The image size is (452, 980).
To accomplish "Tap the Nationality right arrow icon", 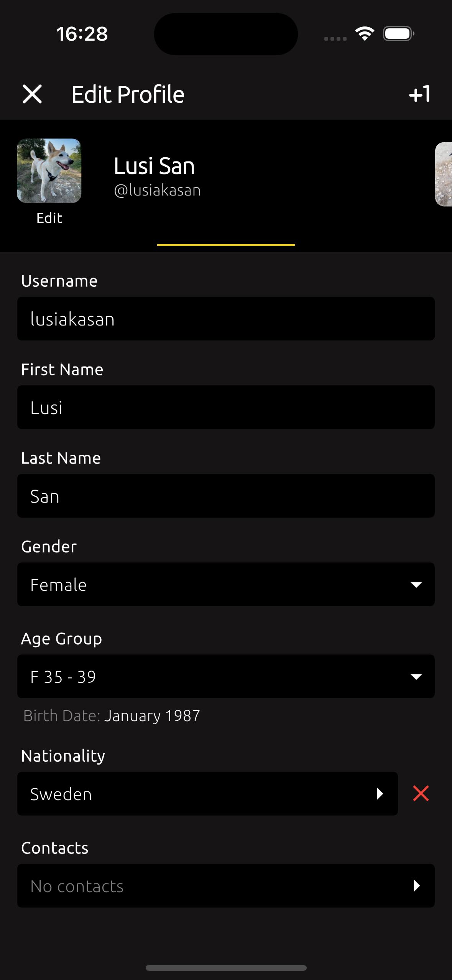I will click(380, 794).
